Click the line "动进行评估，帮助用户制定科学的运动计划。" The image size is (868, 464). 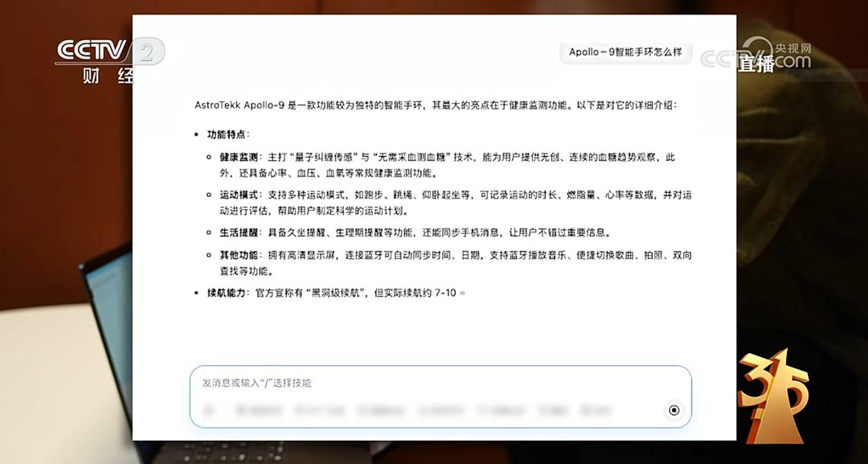(314, 211)
